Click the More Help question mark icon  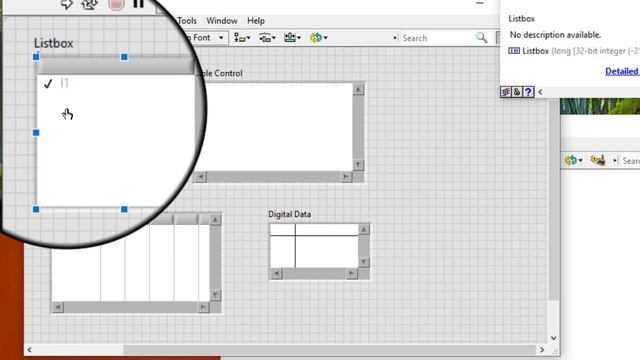coord(528,92)
